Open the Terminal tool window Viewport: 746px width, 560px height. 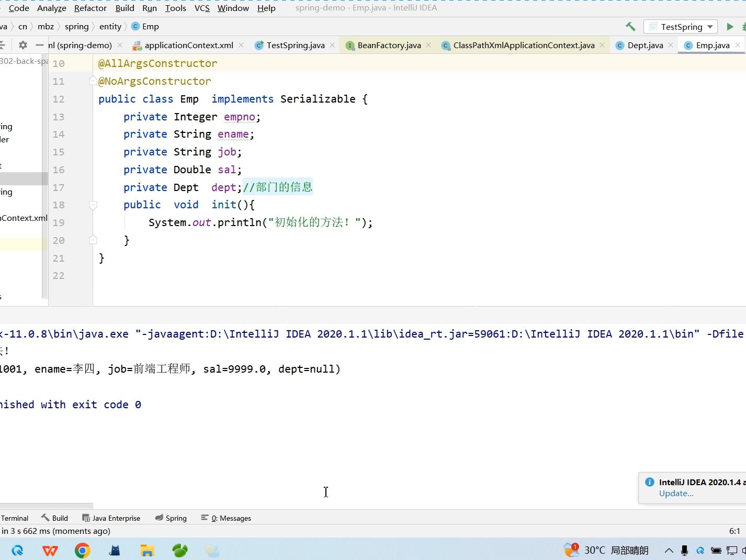click(x=15, y=518)
